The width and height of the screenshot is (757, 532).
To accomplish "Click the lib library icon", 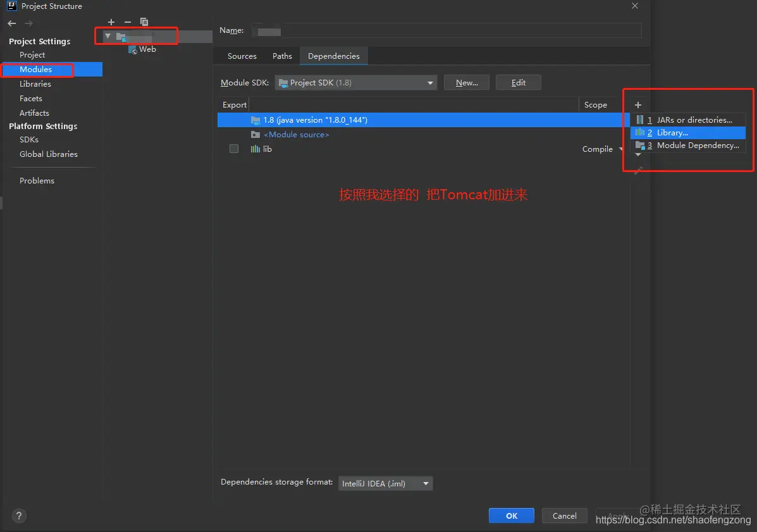I will click(255, 149).
